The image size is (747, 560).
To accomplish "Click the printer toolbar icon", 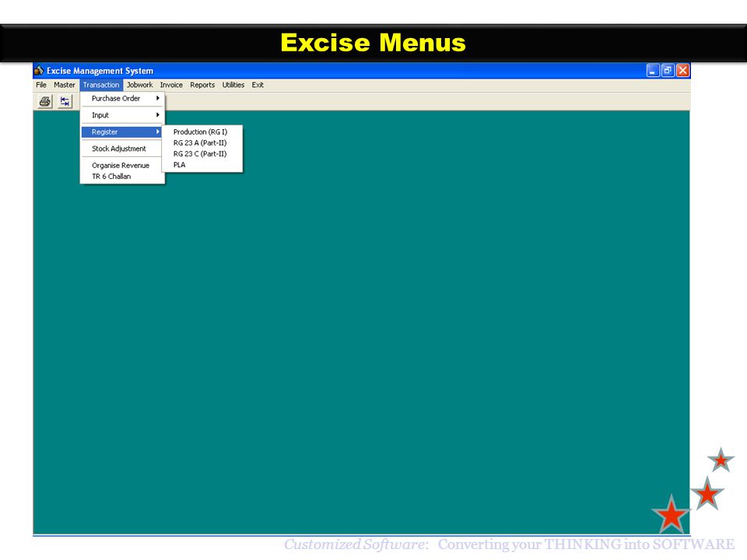I will pyautogui.click(x=45, y=101).
